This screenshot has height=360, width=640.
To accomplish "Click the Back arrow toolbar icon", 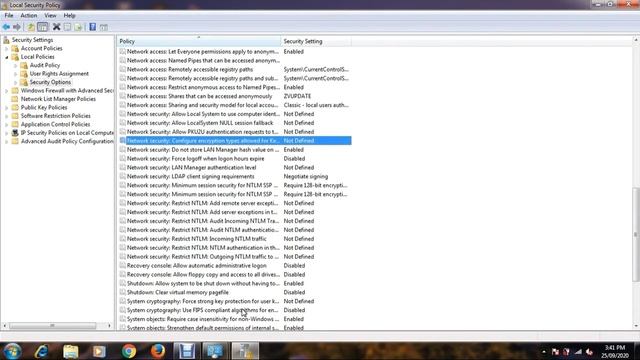I will [6, 27].
